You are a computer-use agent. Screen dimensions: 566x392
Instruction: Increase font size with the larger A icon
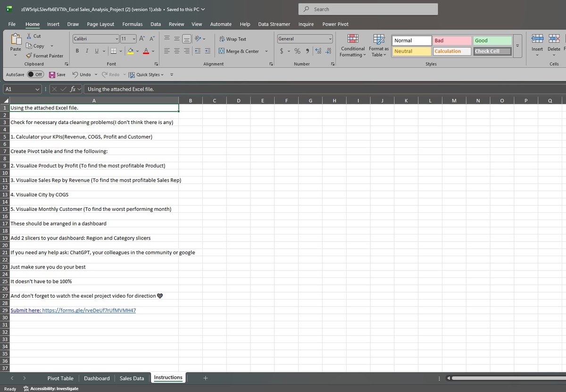(x=143, y=39)
